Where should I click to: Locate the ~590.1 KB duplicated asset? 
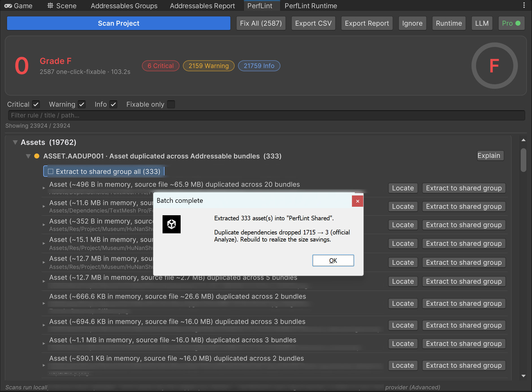pos(403,365)
